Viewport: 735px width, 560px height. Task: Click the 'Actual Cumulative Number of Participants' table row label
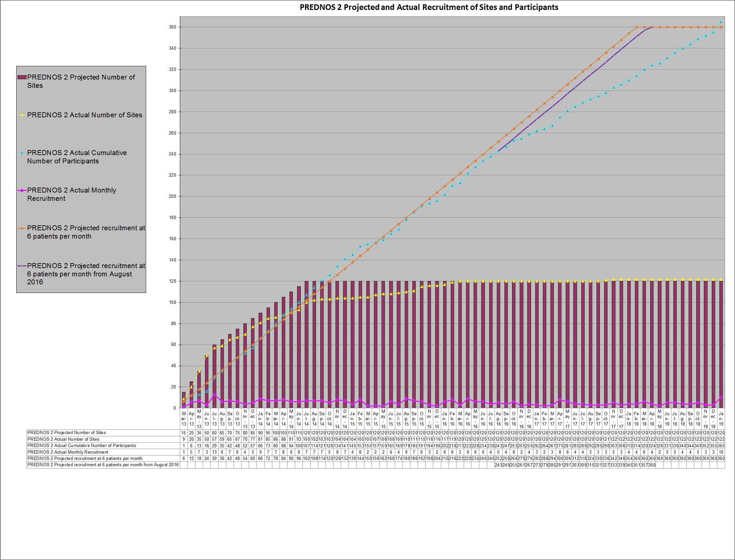point(81,446)
